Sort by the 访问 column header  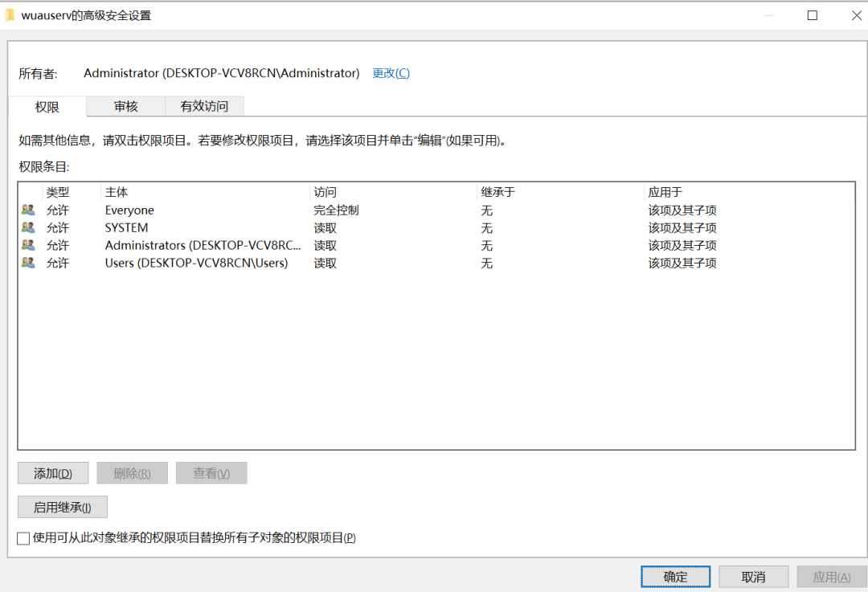tap(392, 193)
